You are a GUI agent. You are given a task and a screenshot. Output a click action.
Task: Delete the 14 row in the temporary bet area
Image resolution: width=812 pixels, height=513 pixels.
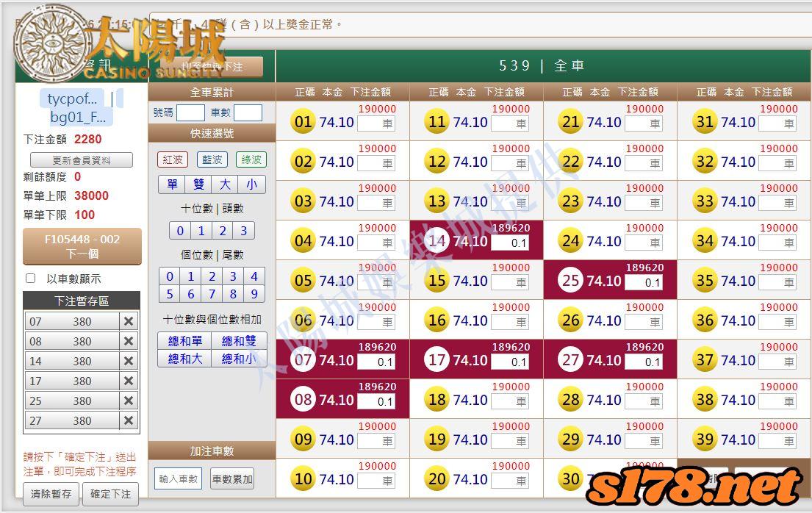point(129,361)
